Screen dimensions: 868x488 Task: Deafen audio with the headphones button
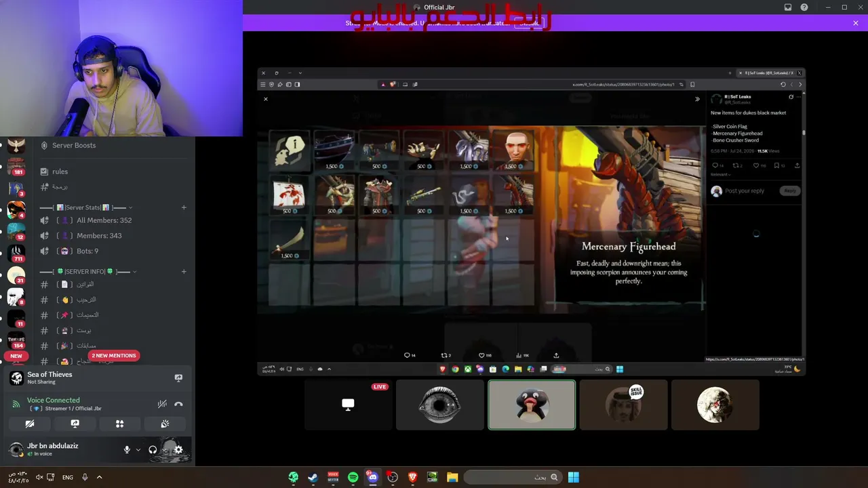pyautogui.click(x=153, y=449)
